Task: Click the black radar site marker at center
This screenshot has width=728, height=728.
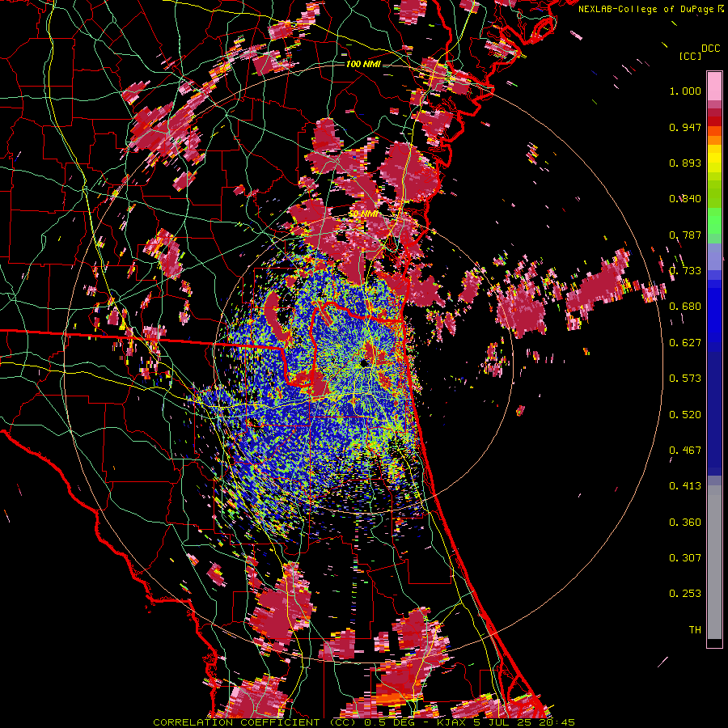Action: [365, 363]
